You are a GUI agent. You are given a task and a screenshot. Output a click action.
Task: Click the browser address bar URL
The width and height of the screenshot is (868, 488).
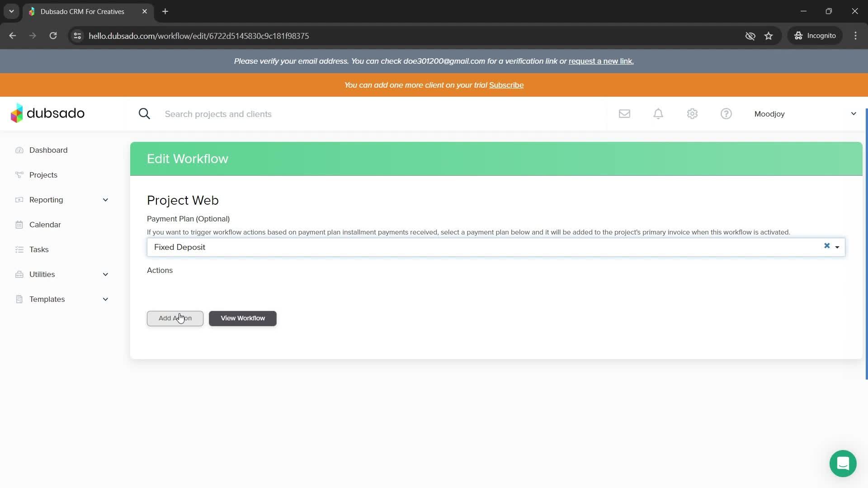(199, 36)
